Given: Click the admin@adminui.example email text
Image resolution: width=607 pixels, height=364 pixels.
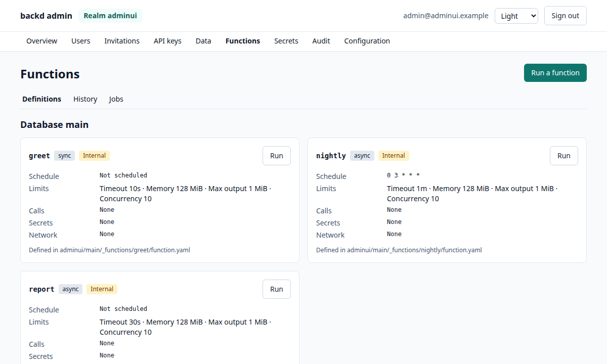Looking at the screenshot, I should (446, 16).
